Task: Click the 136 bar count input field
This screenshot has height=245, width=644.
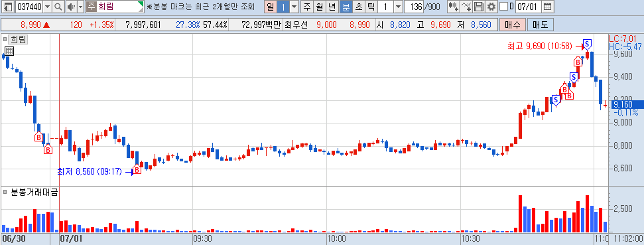Action: point(414,7)
